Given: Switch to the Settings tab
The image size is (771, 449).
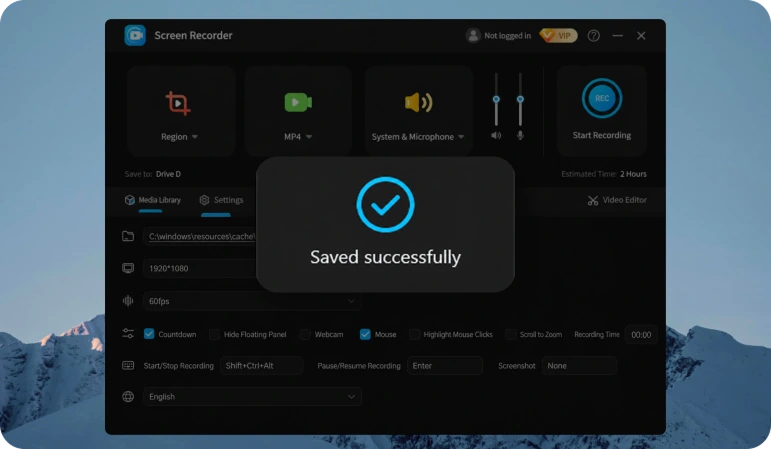Looking at the screenshot, I should point(221,200).
